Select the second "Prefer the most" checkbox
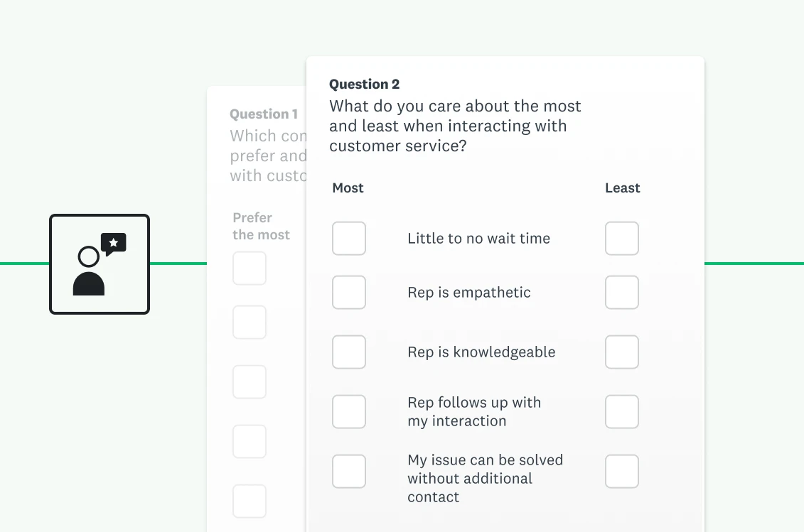Image resolution: width=804 pixels, height=532 pixels. coord(250,322)
